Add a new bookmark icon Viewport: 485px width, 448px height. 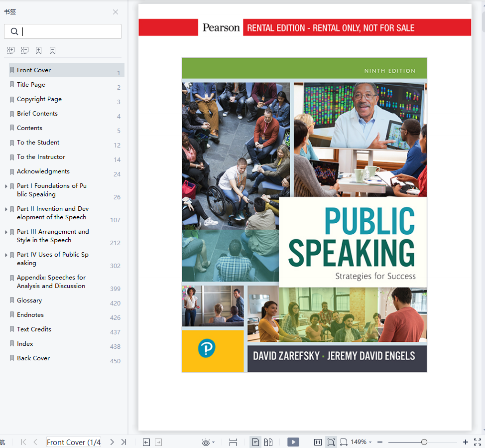(38, 50)
